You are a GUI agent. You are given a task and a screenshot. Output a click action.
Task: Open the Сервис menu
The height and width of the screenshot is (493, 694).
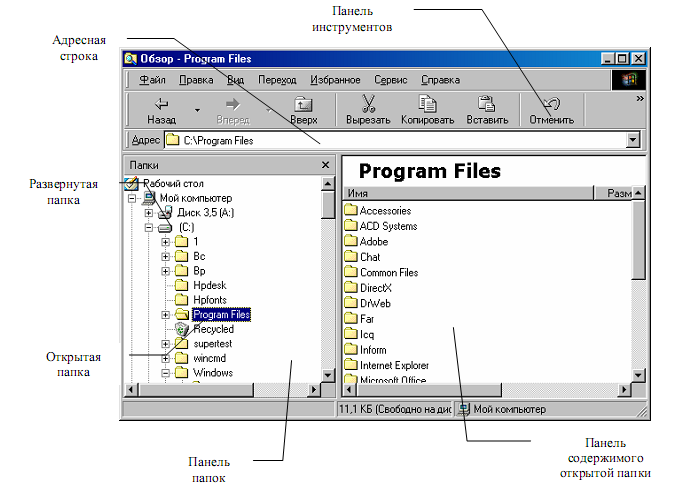[x=390, y=80]
